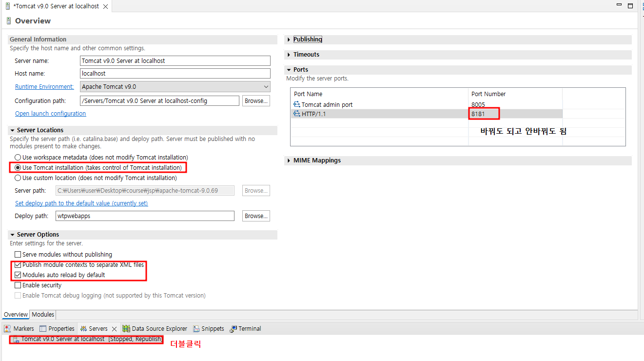Click the Host name input field
This screenshot has height=361, width=644.
click(175, 74)
